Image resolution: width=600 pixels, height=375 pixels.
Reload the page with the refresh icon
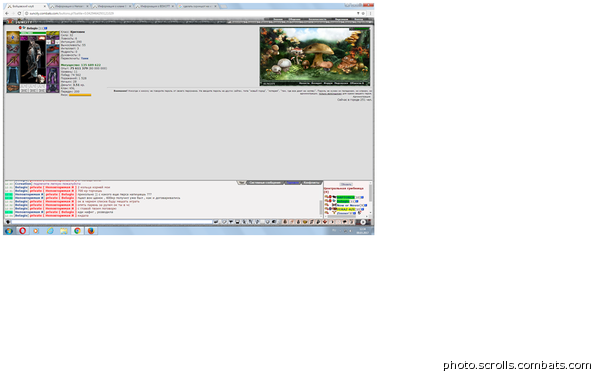19,13
